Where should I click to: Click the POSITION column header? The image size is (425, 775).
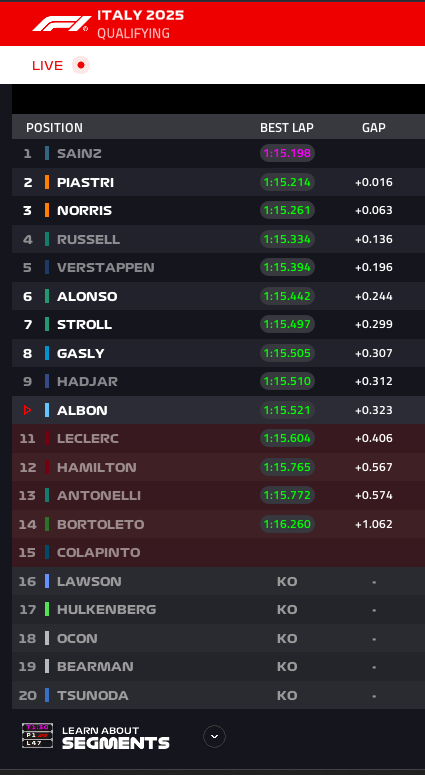pyautogui.click(x=54, y=128)
